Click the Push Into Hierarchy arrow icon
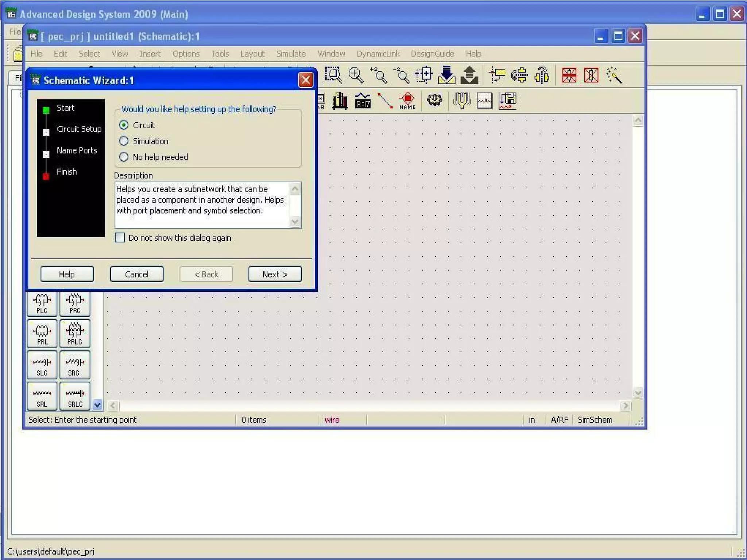The width and height of the screenshot is (747, 560). (446, 75)
